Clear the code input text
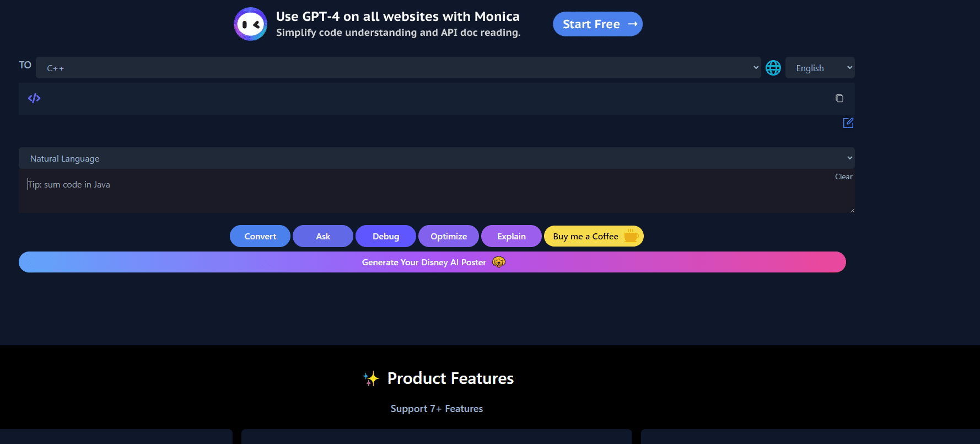This screenshot has height=444, width=980. [843, 176]
